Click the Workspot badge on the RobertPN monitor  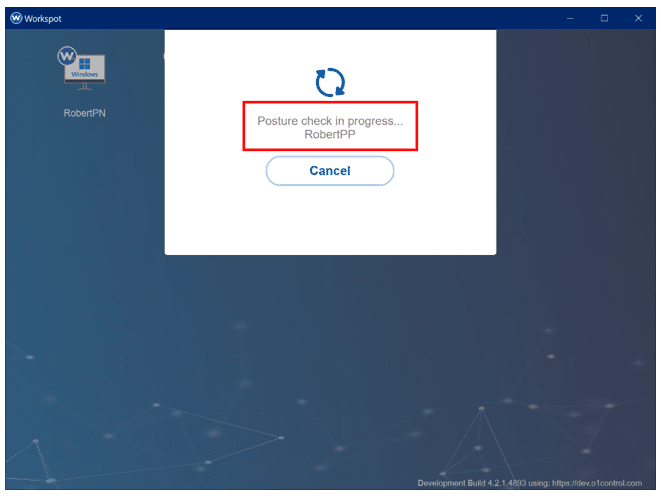point(68,56)
